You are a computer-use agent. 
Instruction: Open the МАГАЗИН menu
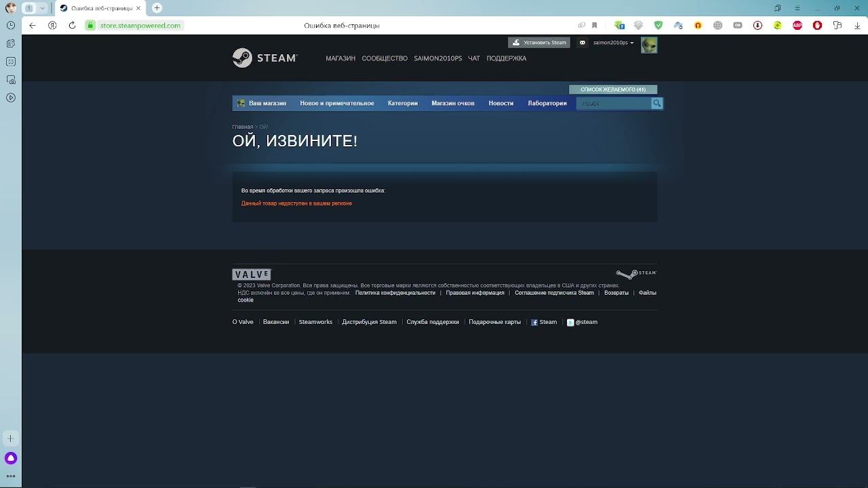pos(340,58)
